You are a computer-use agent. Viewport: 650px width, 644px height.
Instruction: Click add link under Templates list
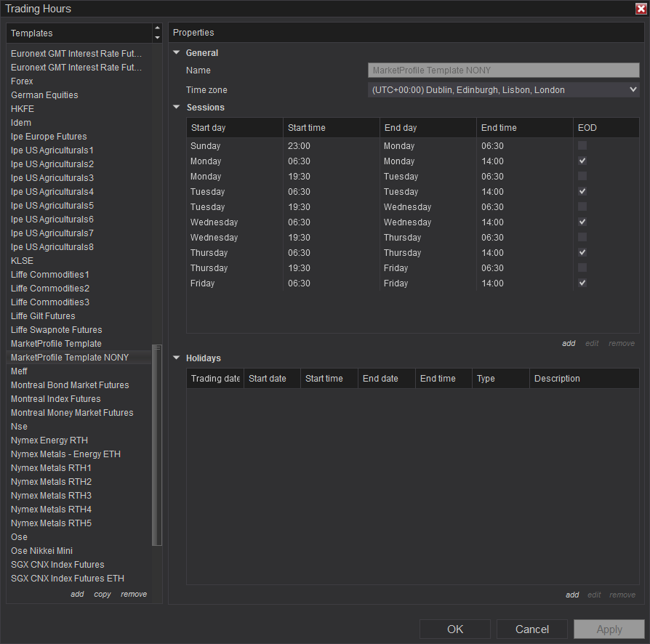(77, 594)
